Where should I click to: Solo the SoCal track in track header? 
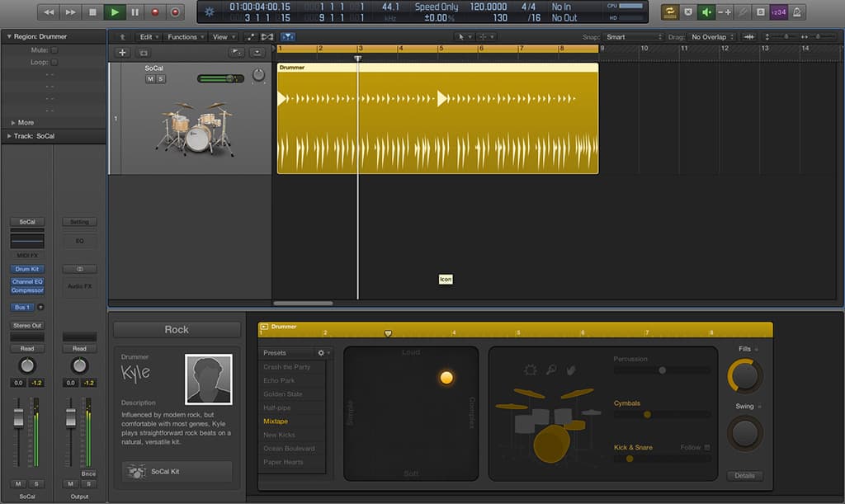point(161,78)
